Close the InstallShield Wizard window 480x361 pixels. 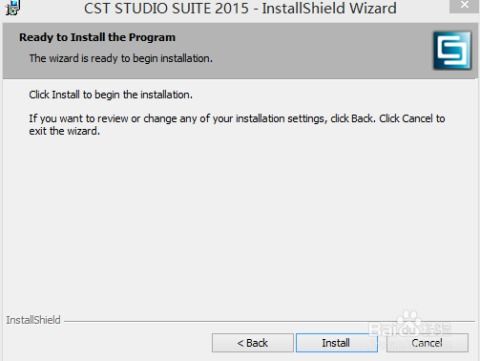(464, 6)
